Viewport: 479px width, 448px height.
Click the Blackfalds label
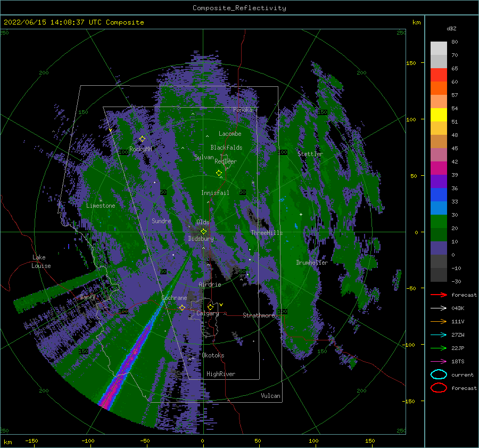point(226,148)
